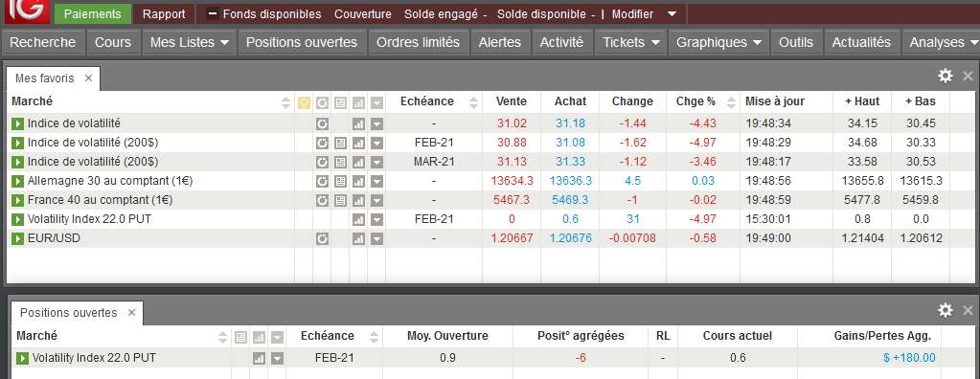The image size is (980, 379).
Task: Open the Tickets dropdown menu
Action: click(631, 42)
